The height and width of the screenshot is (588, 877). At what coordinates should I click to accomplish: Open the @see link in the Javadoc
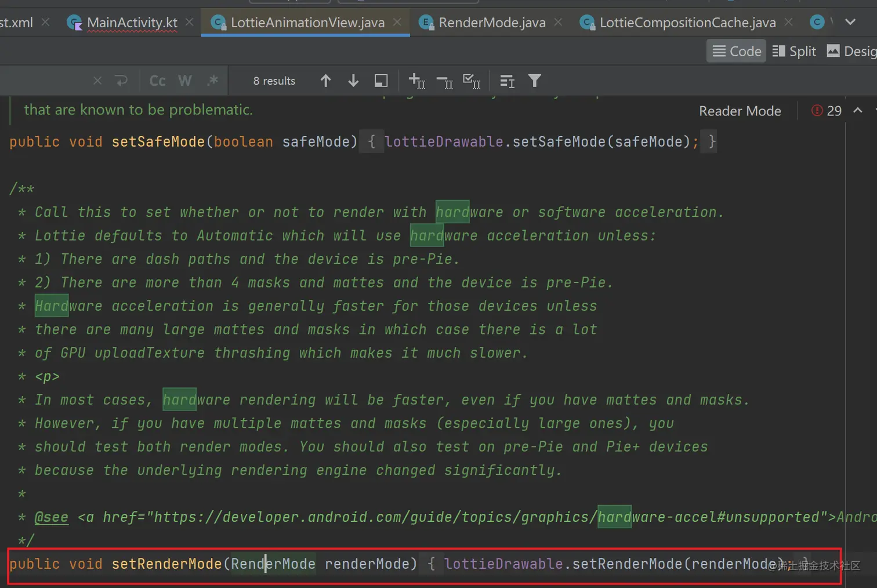coord(51,517)
